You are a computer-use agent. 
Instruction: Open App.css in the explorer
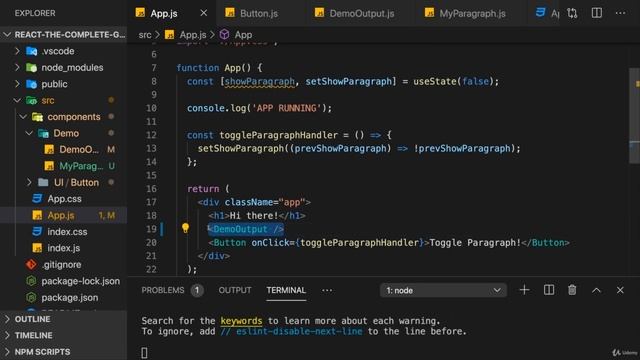click(64, 199)
